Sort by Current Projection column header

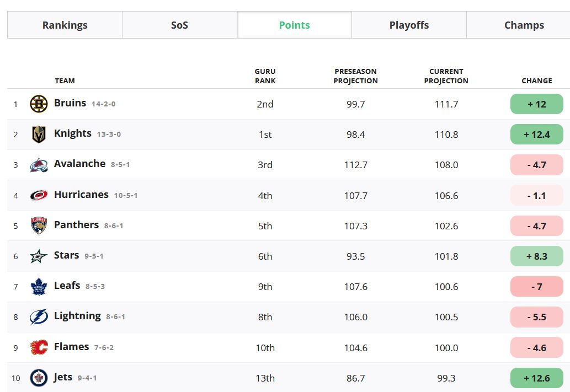pyautogui.click(x=446, y=76)
